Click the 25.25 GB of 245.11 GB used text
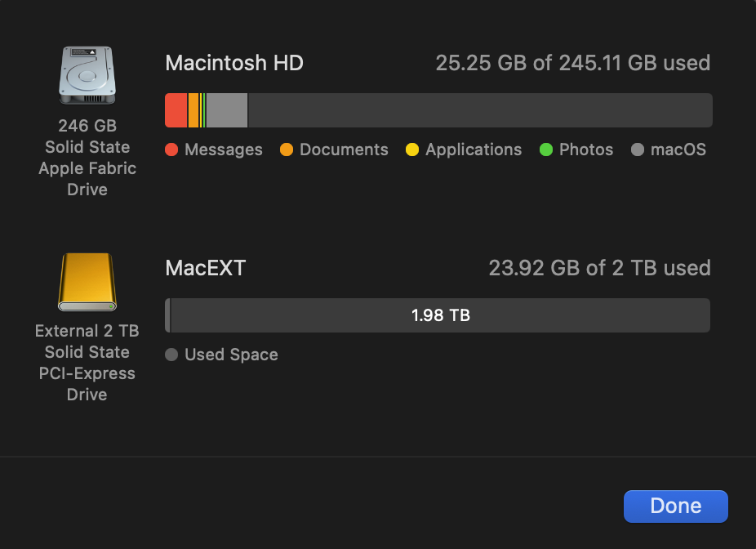 (x=572, y=64)
